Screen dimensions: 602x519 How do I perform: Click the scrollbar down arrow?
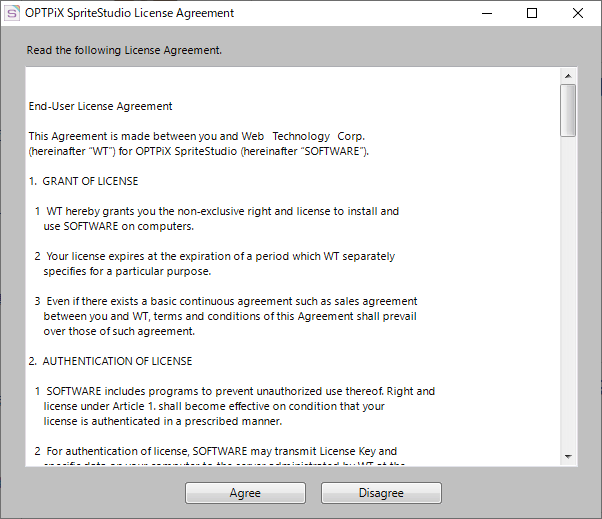tap(568, 457)
